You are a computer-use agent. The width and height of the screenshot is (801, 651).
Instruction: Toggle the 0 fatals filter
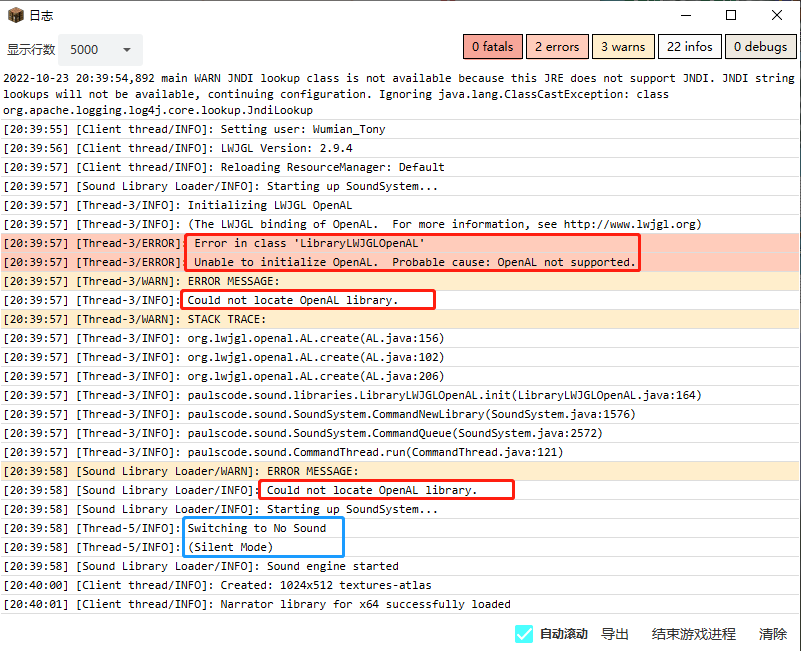click(493, 47)
